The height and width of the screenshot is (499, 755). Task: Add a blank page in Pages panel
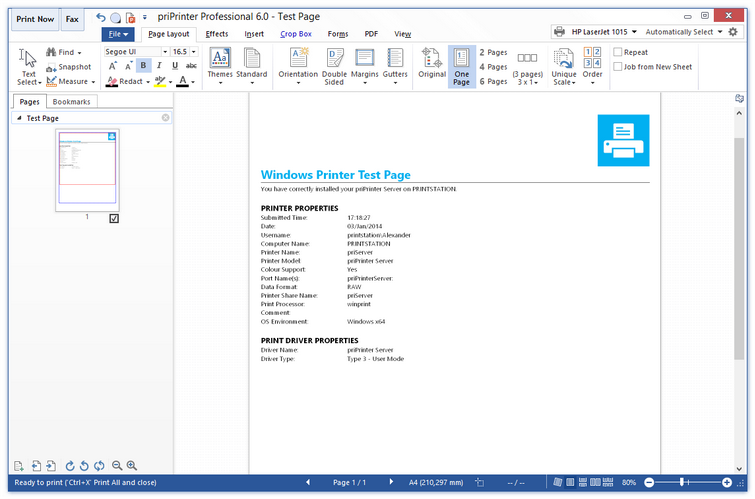coord(18,466)
